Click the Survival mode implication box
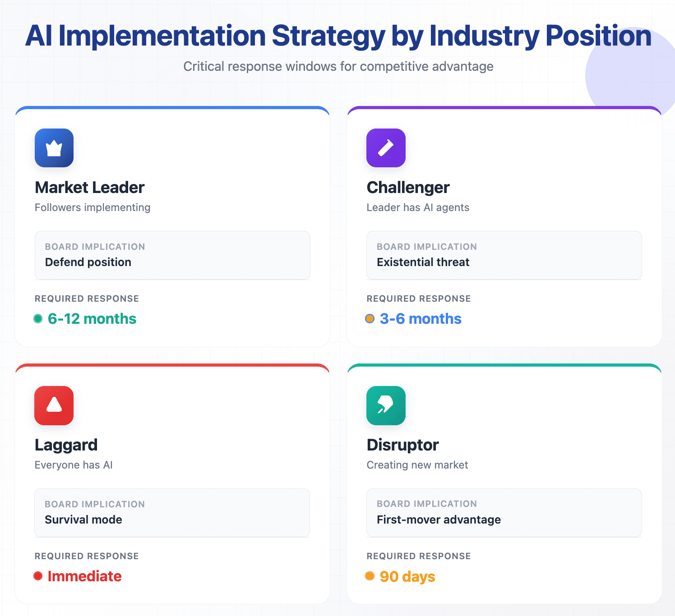Screen dimensions: 675x616 [x=172, y=513]
